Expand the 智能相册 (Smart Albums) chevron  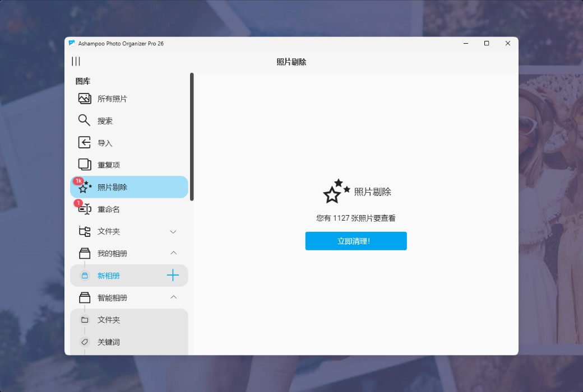click(x=173, y=297)
